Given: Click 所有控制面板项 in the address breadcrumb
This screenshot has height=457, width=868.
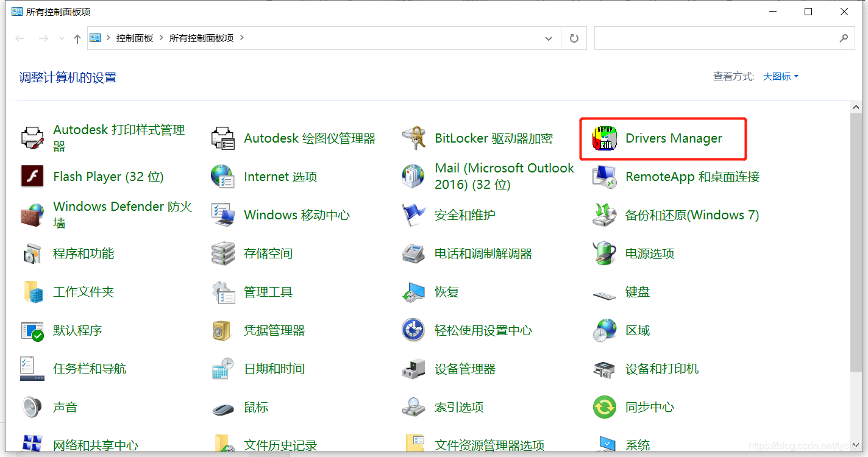Looking at the screenshot, I should point(201,38).
